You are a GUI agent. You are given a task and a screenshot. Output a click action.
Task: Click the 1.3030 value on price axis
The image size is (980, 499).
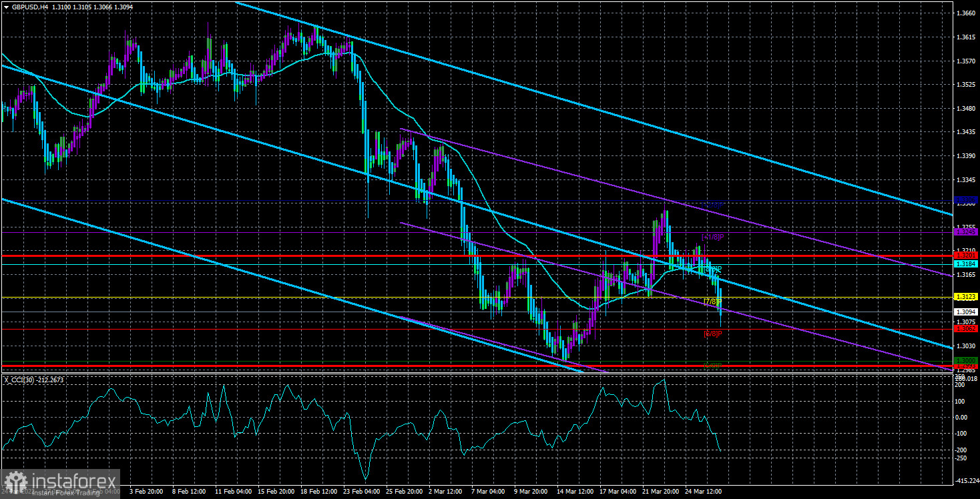click(966, 346)
